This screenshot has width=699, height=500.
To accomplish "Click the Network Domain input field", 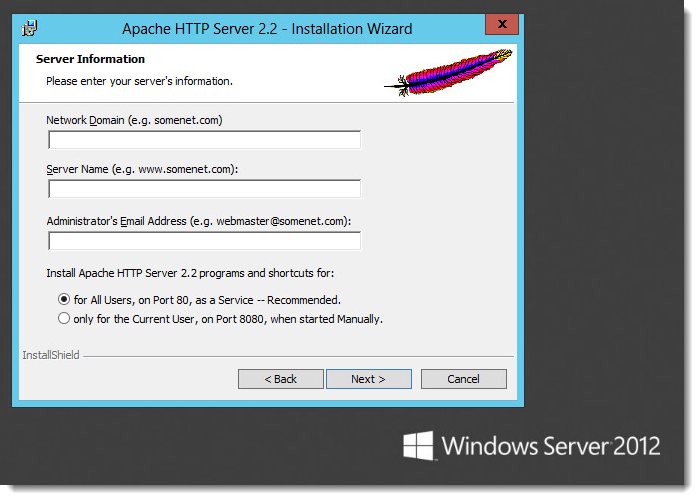I will pos(204,140).
